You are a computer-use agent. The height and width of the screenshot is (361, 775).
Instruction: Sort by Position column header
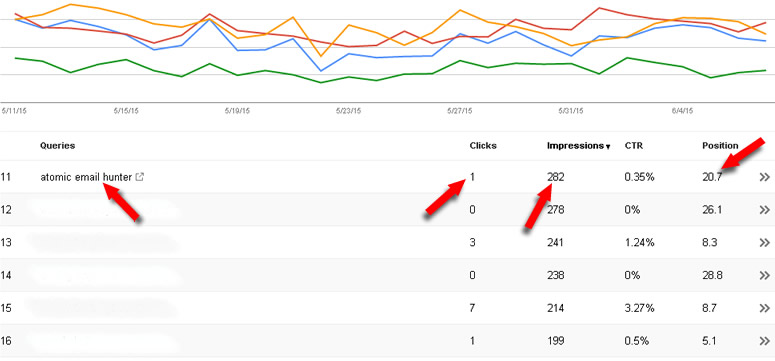click(720, 146)
